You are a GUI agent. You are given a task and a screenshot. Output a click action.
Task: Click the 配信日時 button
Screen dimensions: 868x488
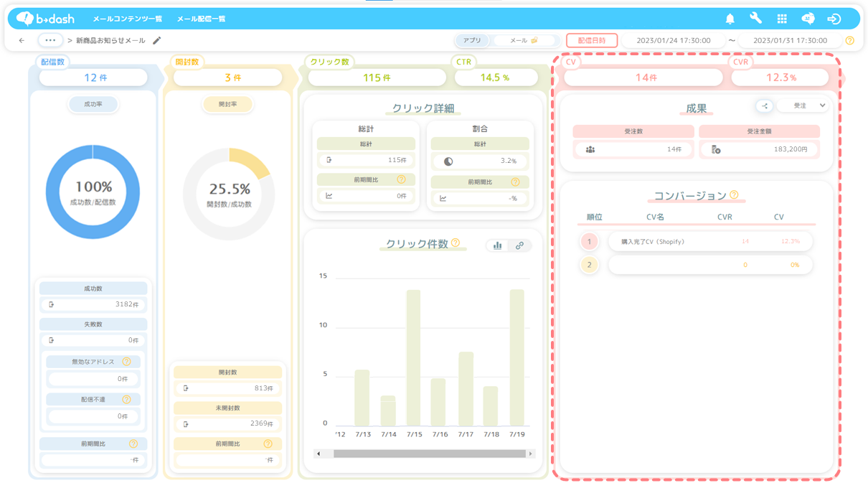(592, 41)
